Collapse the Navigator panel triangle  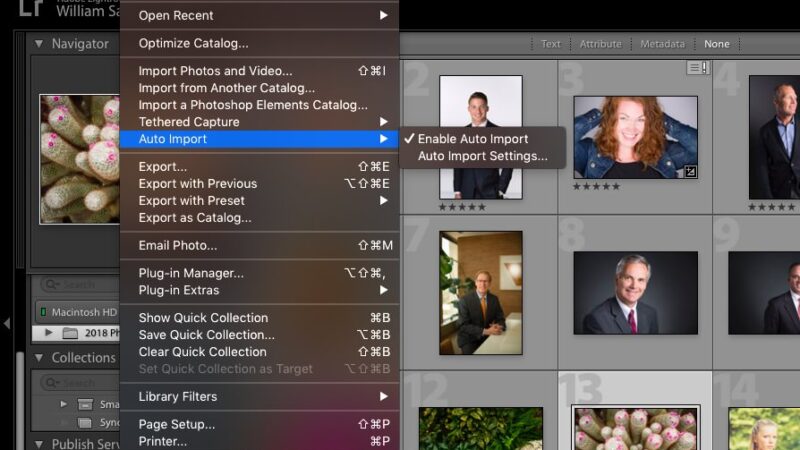[39, 44]
